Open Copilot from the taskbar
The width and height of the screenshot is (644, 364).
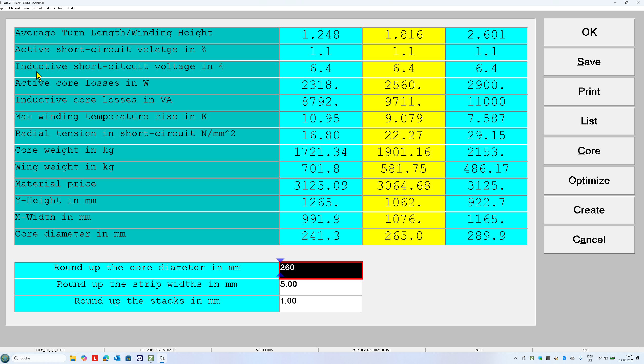[x=84, y=358]
